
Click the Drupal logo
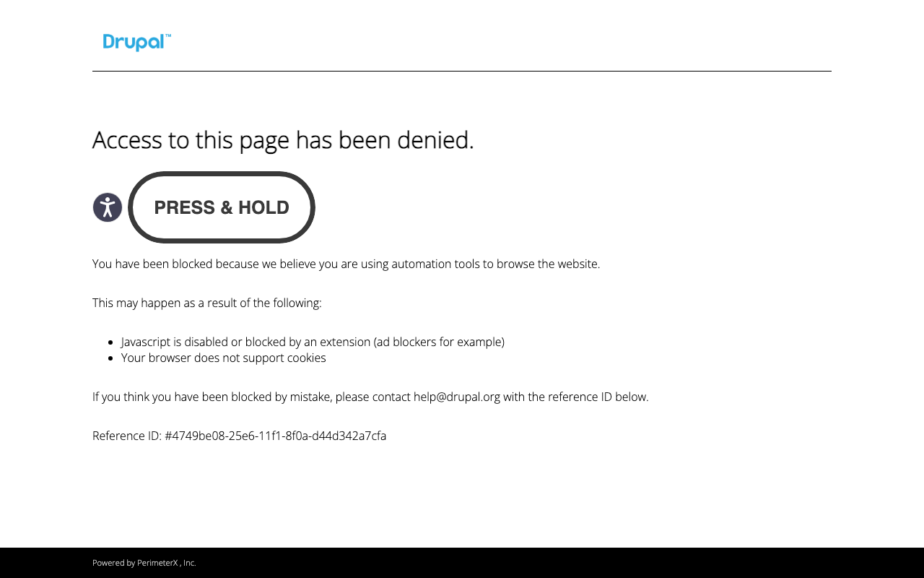136,43
